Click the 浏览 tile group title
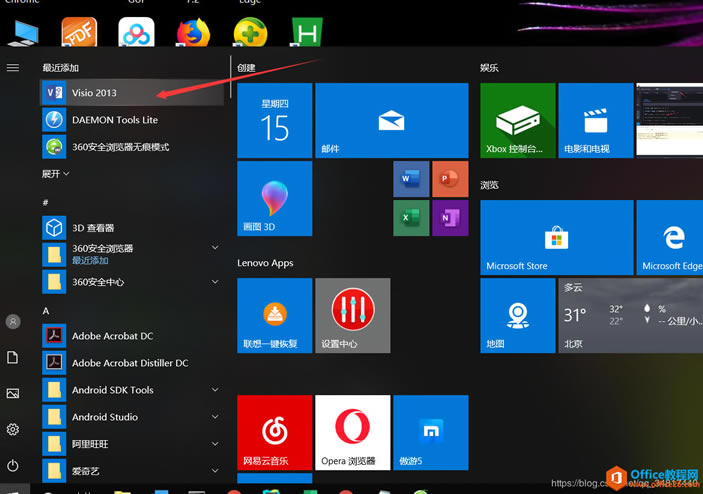This screenshot has height=494, width=703. (x=489, y=185)
